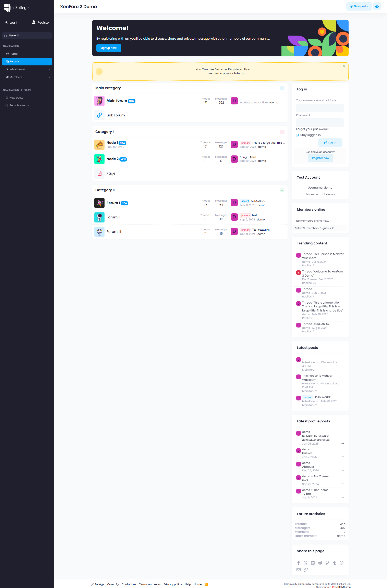
Task: Open Home in sidebar navigation
Action: (x=14, y=54)
